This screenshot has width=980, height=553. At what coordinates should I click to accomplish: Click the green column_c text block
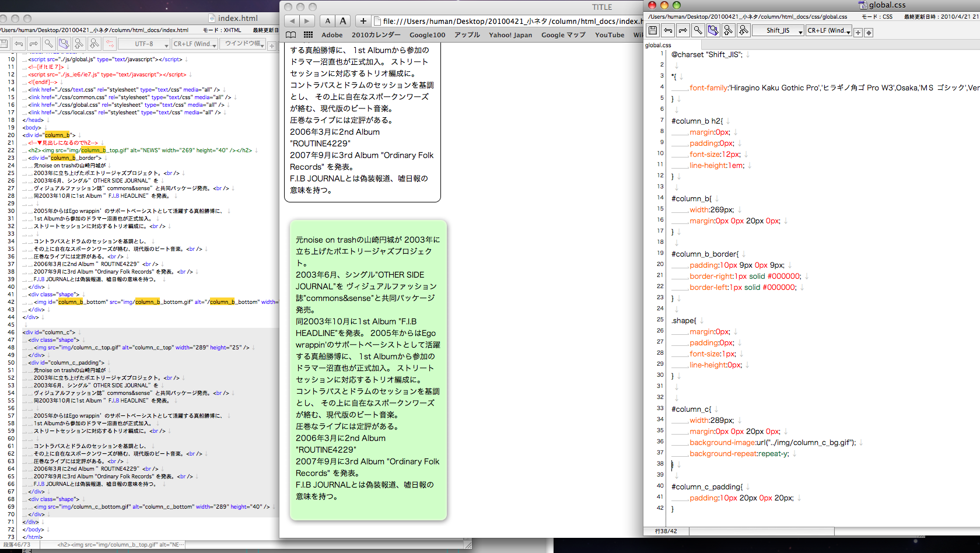(x=368, y=369)
